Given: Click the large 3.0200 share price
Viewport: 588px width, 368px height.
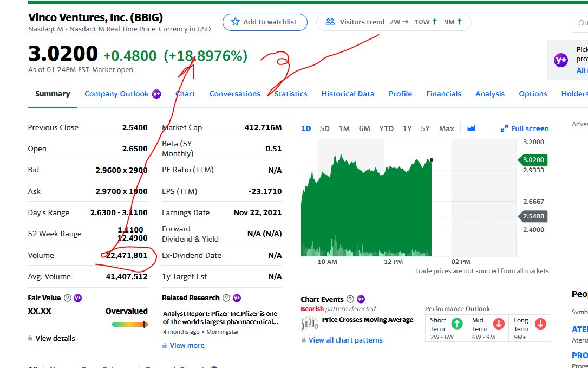Looking at the screenshot, I should coord(63,53).
